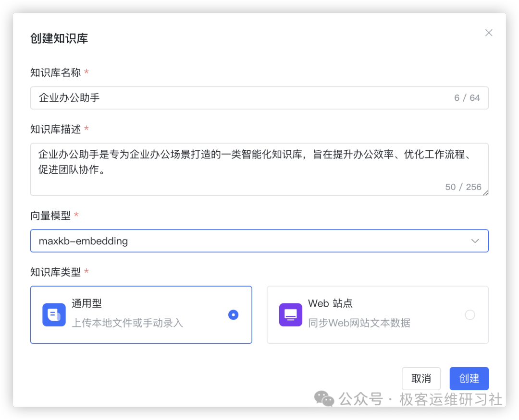This screenshot has width=519, height=420.
Task: Click the 同步Web网站文本数据 text
Action: pos(359,323)
